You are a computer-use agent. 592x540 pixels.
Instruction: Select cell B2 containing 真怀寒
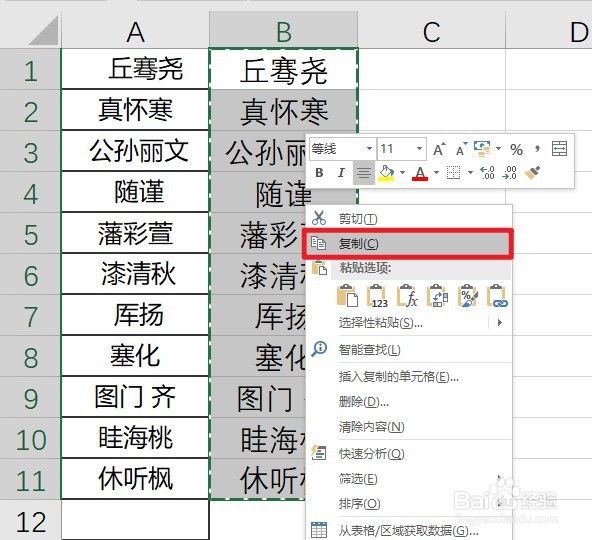(x=284, y=110)
